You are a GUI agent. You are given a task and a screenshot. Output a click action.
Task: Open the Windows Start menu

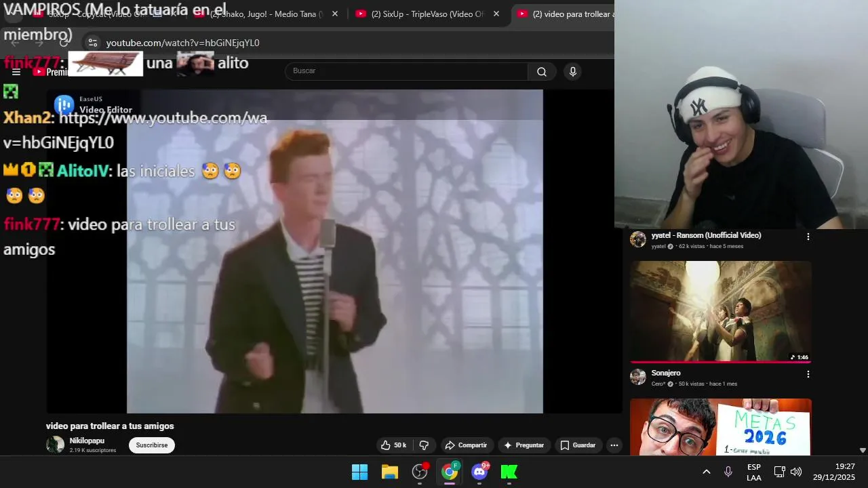pyautogui.click(x=359, y=472)
